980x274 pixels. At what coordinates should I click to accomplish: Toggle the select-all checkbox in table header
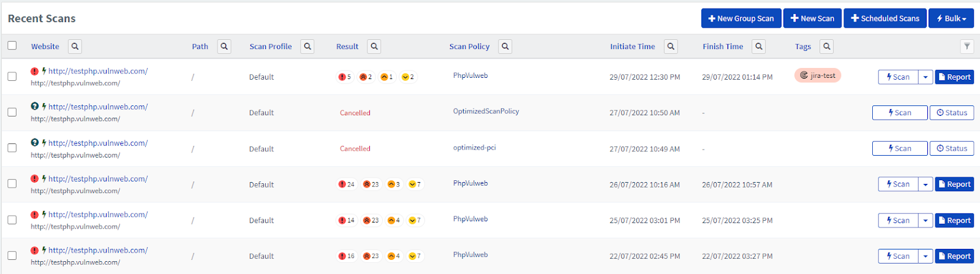point(12,45)
